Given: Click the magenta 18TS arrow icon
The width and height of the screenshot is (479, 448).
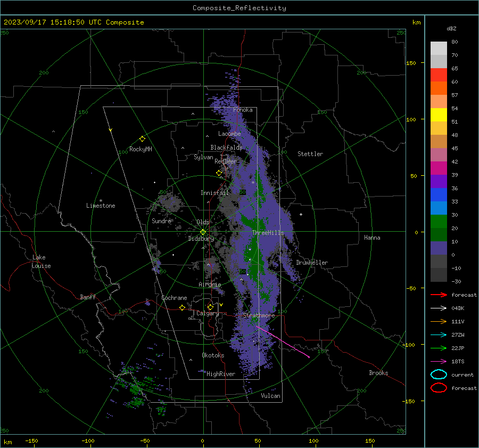Looking at the screenshot, I should pyautogui.click(x=439, y=361).
